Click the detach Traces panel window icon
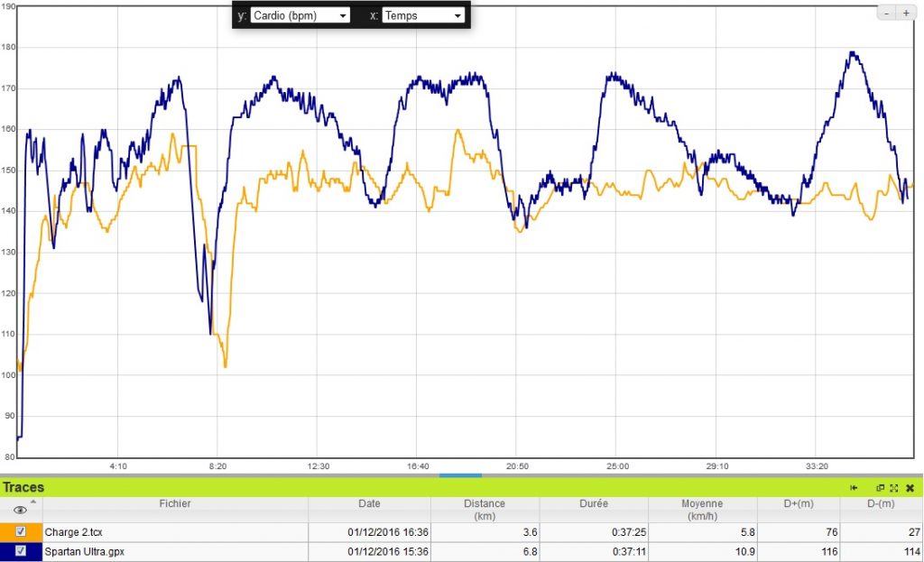The image size is (924, 562). pos(880,487)
